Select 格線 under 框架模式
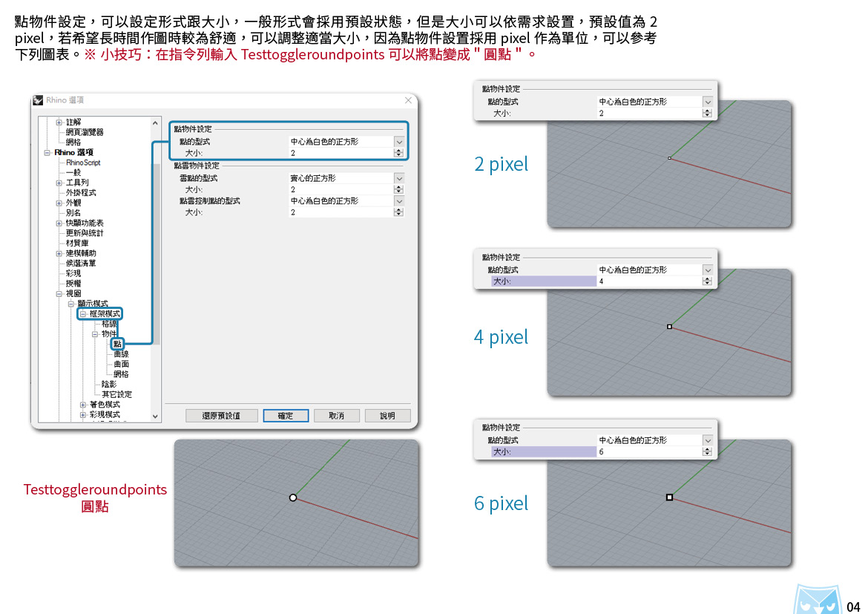 click(109, 324)
